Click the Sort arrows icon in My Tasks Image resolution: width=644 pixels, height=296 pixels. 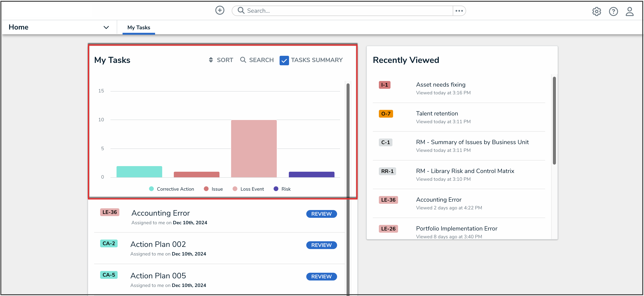pyautogui.click(x=211, y=60)
